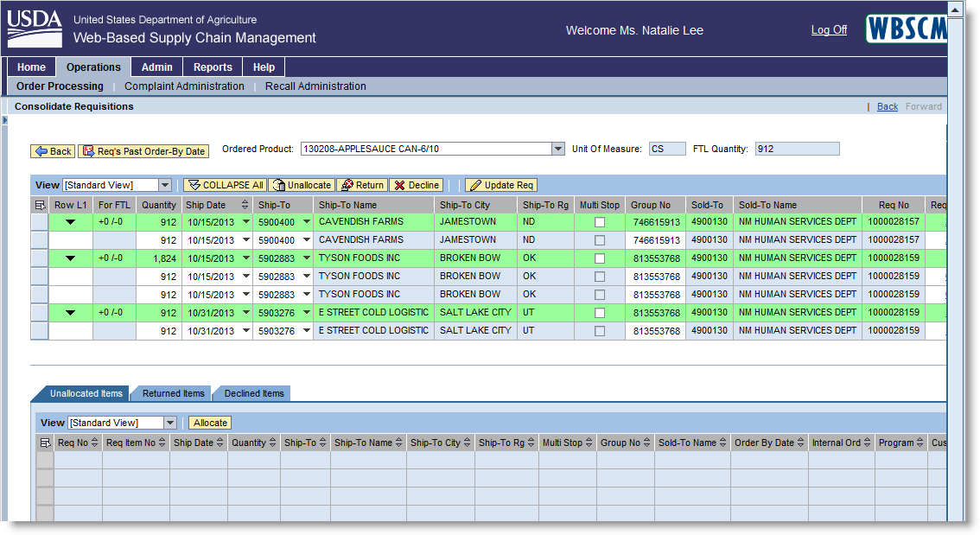Click the FTL Quantity field

click(797, 149)
